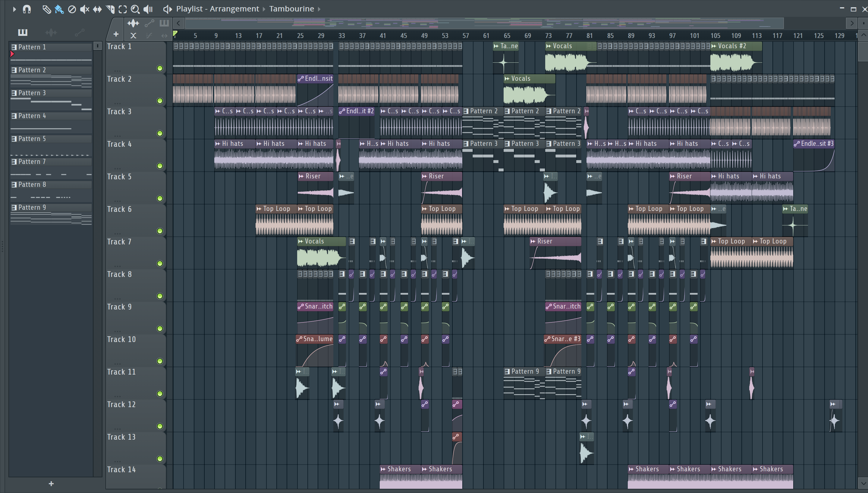Select Pattern 1 in the picker

[x=51, y=47]
